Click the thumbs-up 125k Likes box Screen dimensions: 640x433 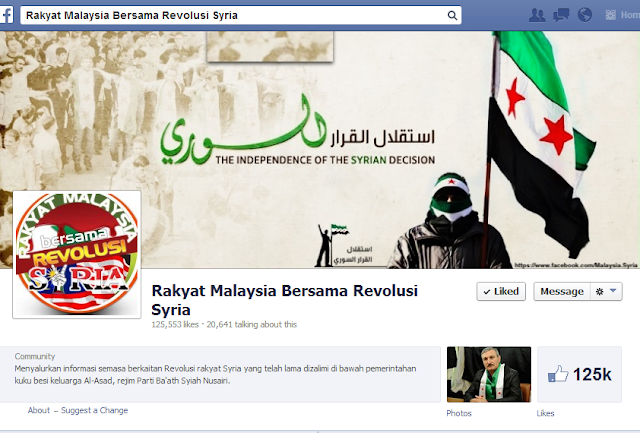click(x=579, y=374)
